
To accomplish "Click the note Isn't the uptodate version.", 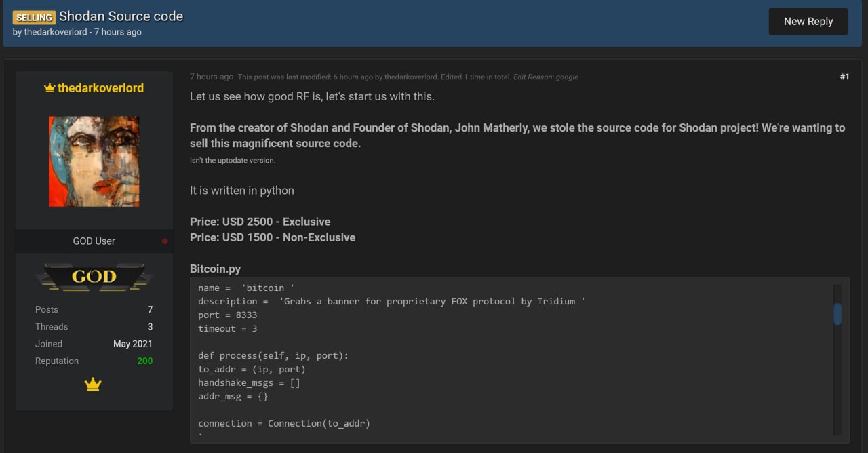I will (x=233, y=161).
